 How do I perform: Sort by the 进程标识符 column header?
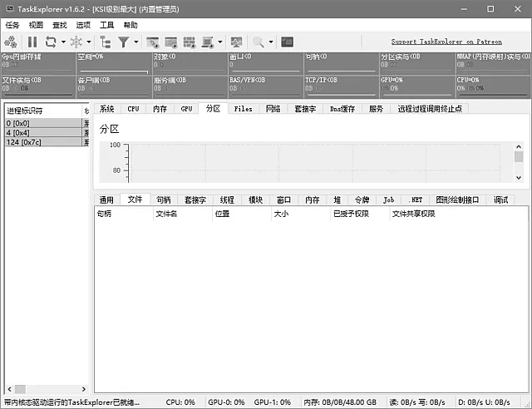click(x=43, y=111)
